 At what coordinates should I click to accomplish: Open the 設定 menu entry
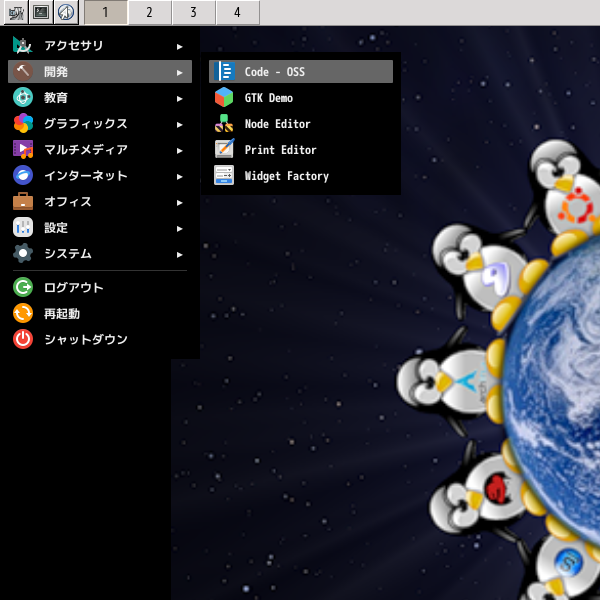click(100, 228)
